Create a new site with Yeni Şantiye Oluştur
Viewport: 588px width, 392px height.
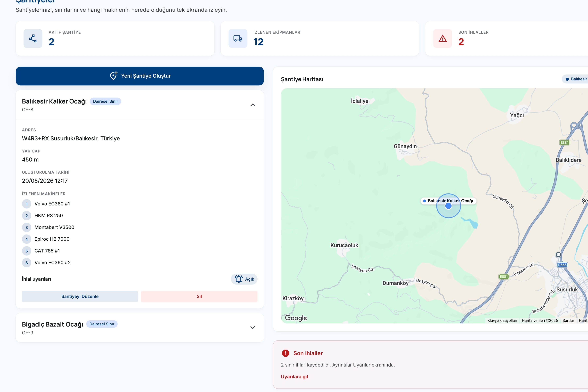click(140, 76)
